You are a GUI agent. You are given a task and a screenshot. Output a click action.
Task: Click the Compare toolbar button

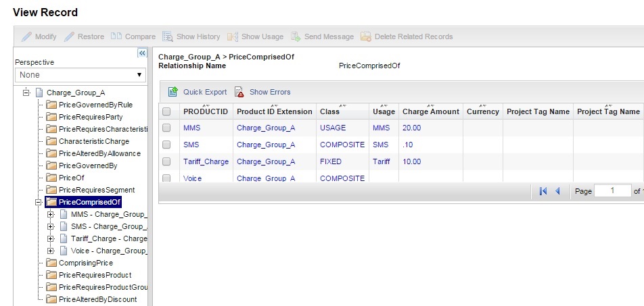[x=133, y=36]
